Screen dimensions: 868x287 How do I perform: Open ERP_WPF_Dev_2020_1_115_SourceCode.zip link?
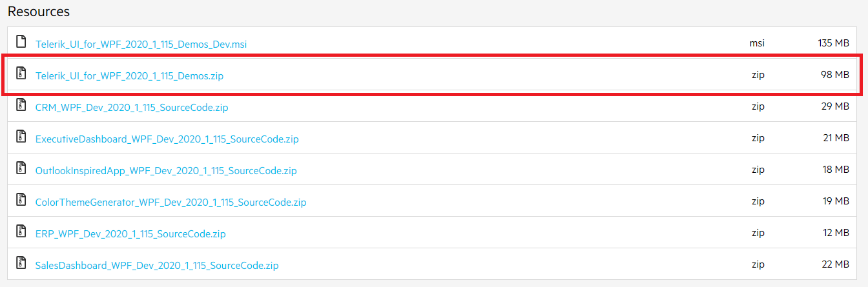coord(130,234)
